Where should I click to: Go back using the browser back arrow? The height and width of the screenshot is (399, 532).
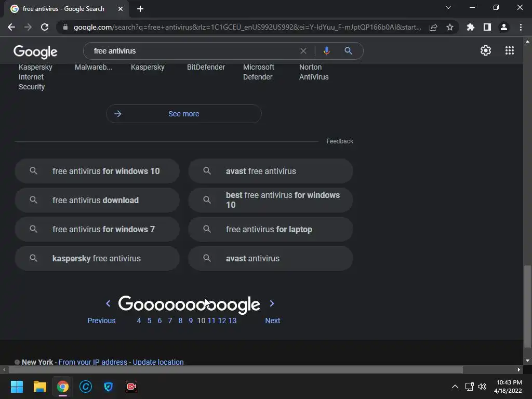click(11, 27)
